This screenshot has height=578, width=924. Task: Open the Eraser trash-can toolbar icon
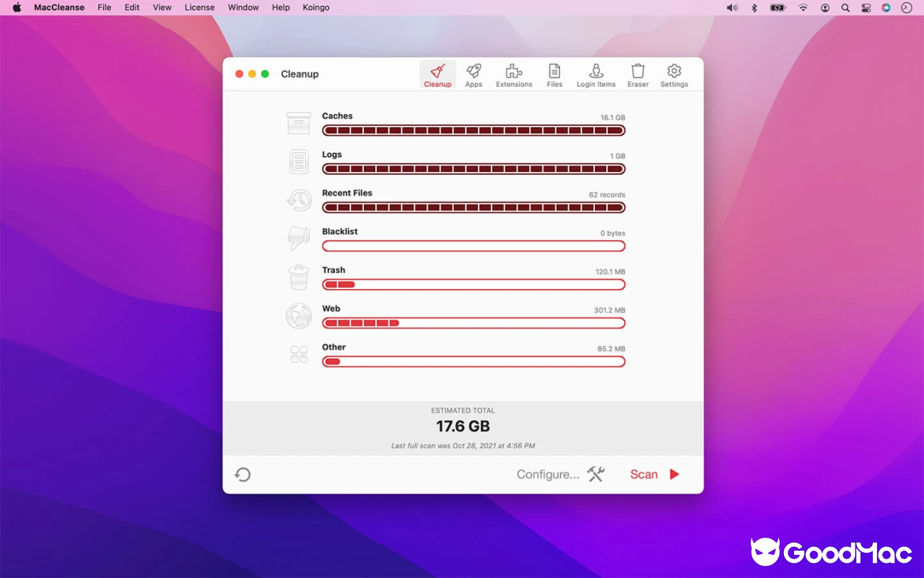click(x=637, y=72)
